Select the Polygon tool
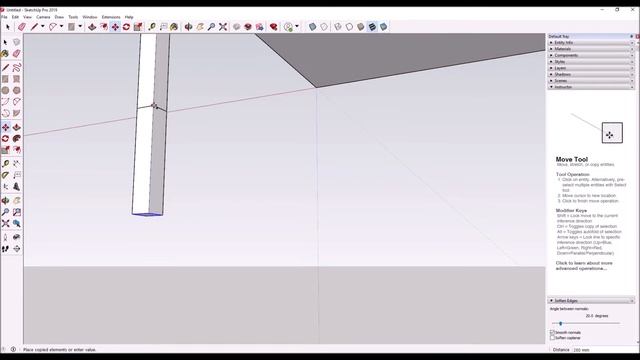The image size is (640, 360). pos(17,91)
